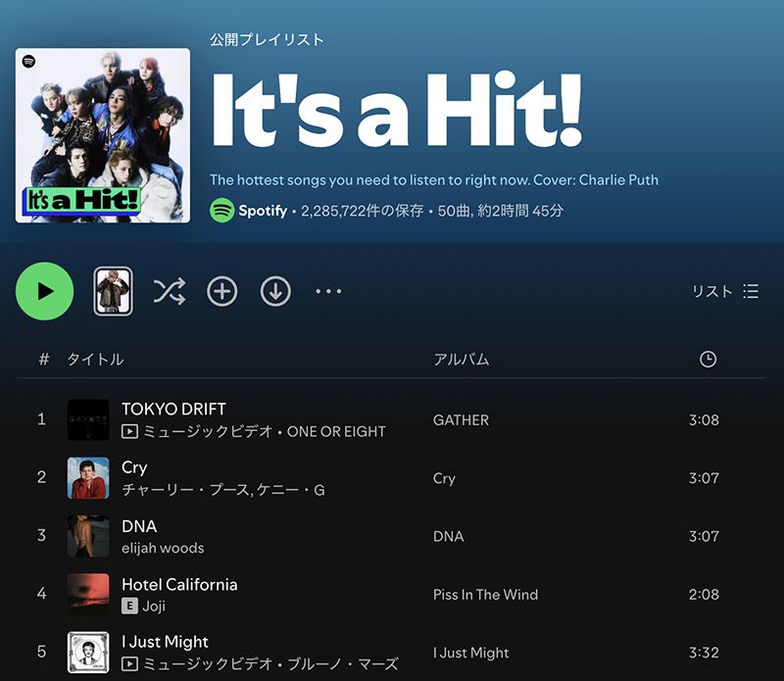Open the ONE OR EIGHT artist link
This screenshot has width=784, height=681.
[336, 431]
